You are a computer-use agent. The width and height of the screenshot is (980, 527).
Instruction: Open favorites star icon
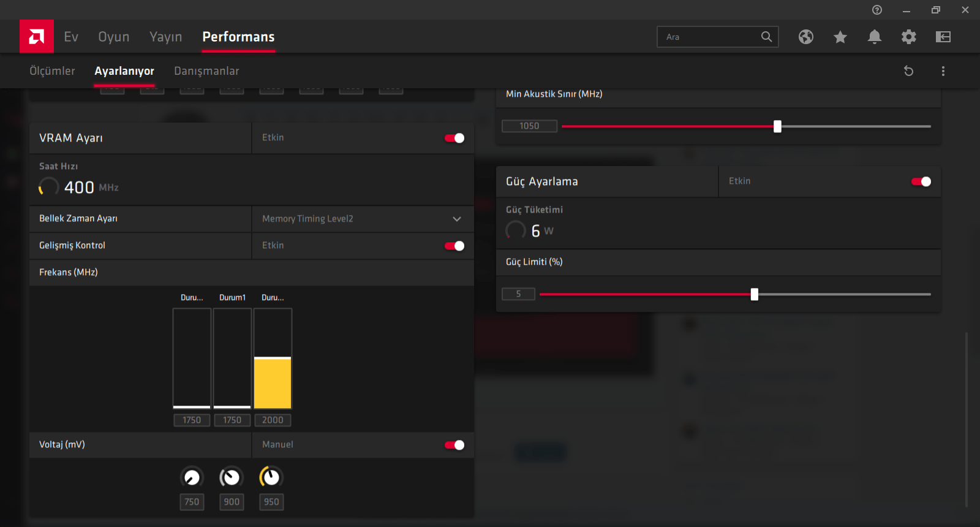[840, 37]
